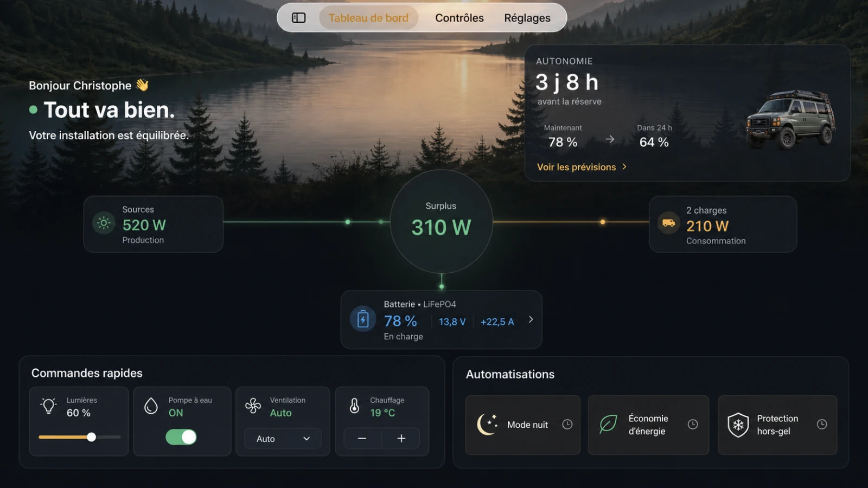Click the 210 W Consommation value

pyautogui.click(x=707, y=226)
